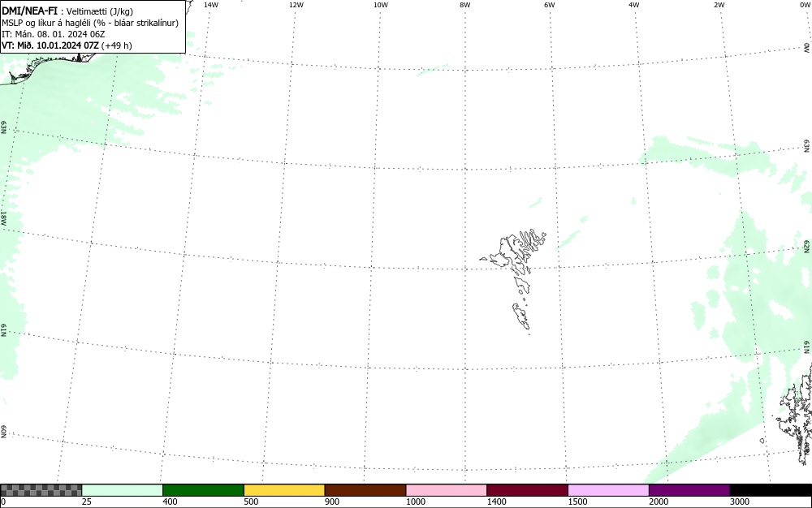The height and width of the screenshot is (508, 812).
Task: Click the legend value '1000'
Action: coord(415,502)
